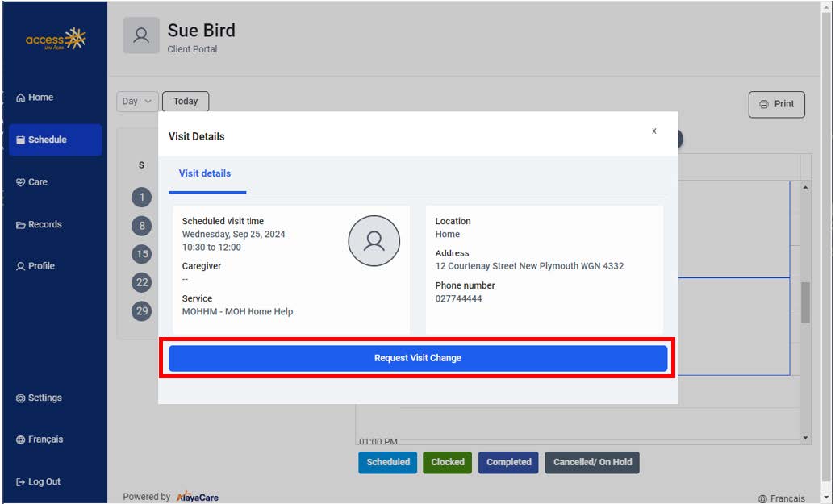Select date 15 on the mini calendar

[x=142, y=254]
